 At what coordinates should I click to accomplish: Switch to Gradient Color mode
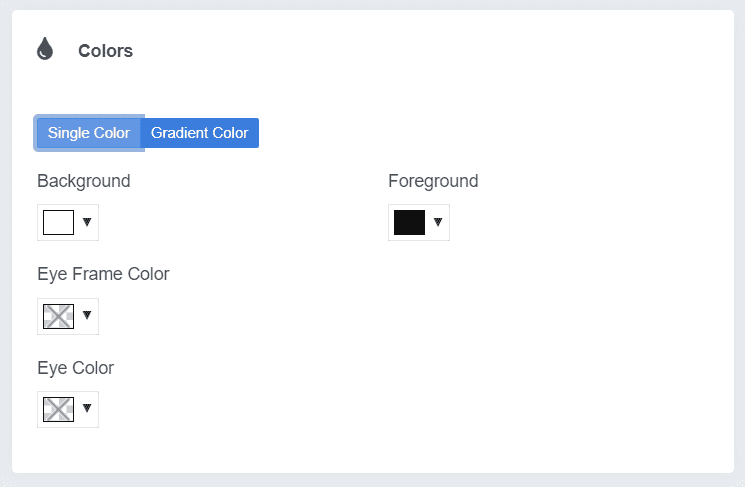[200, 133]
